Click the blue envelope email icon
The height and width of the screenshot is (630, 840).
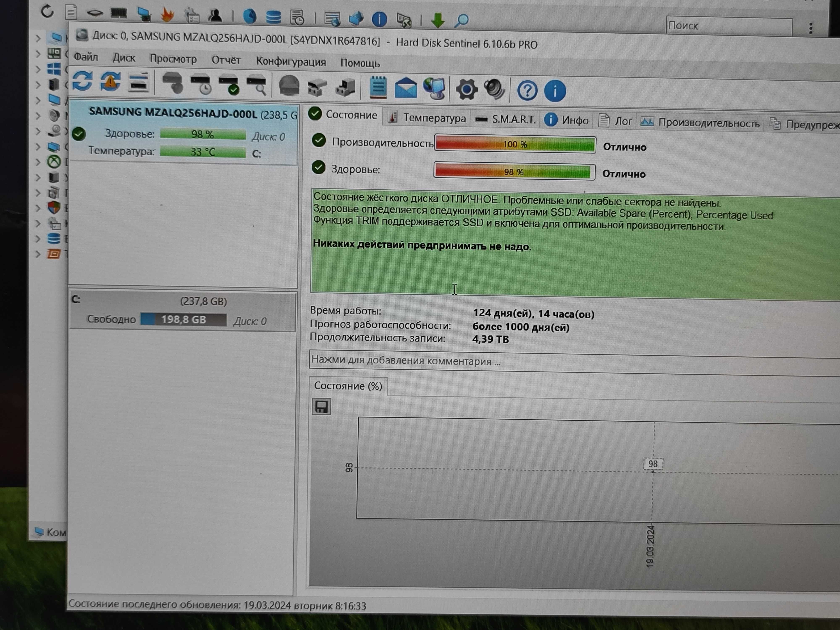[x=406, y=88]
